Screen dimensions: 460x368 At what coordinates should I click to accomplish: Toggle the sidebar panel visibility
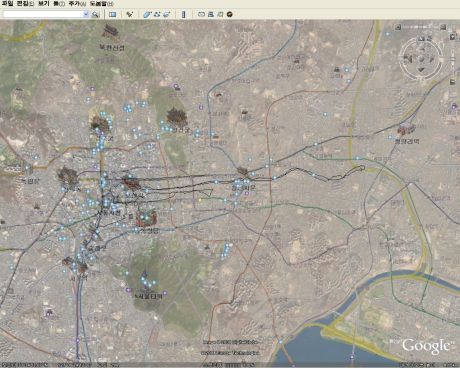click(x=113, y=14)
